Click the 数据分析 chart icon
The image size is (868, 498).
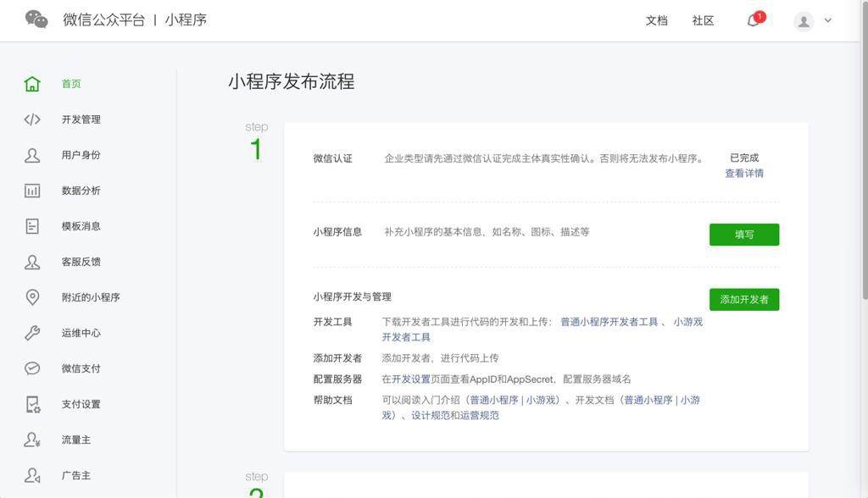pyautogui.click(x=32, y=191)
